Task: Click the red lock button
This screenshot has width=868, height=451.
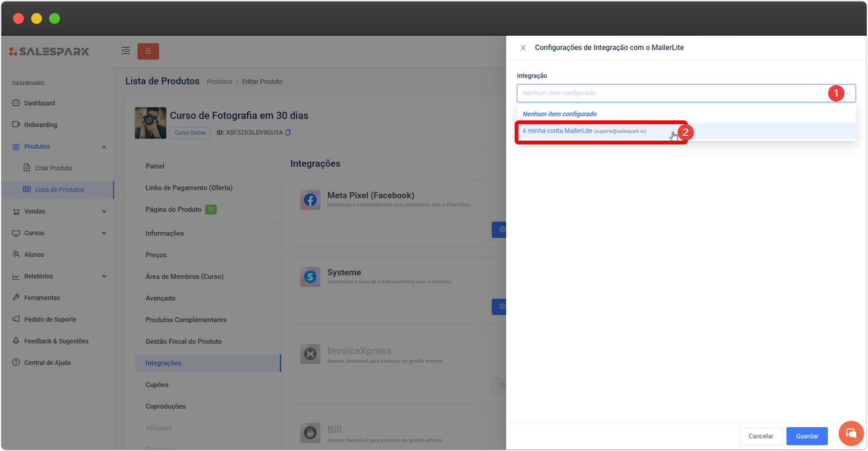Action: click(x=148, y=51)
